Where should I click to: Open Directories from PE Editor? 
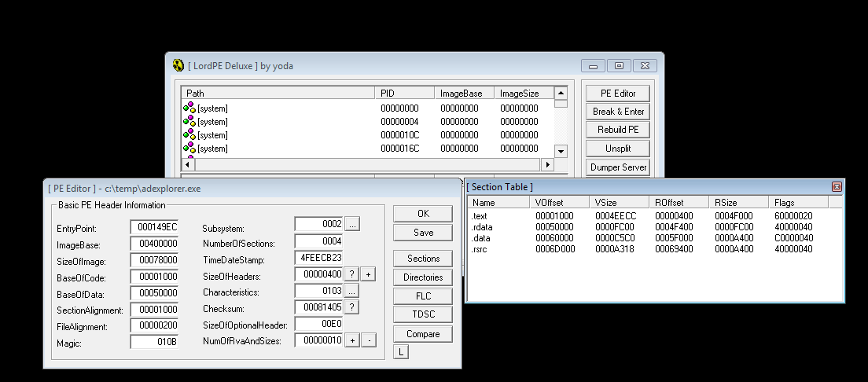423,277
